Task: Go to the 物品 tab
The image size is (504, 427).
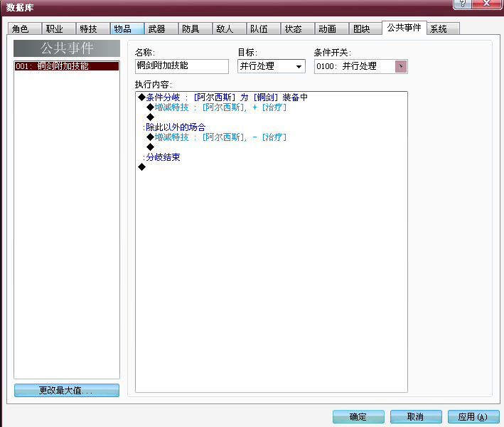Action: [127, 28]
